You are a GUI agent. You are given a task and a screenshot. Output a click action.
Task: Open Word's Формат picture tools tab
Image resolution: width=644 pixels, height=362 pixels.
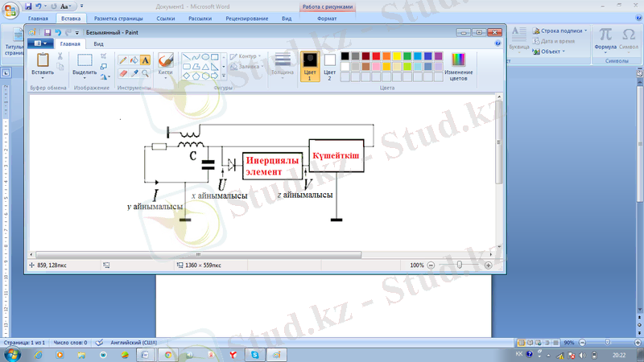click(x=327, y=19)
